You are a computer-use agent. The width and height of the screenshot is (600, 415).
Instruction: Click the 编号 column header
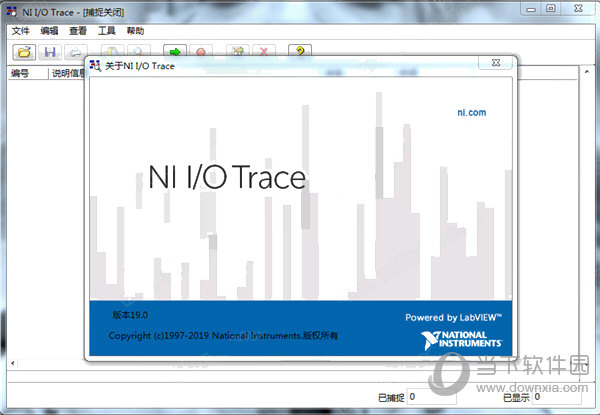pos(22,73)
